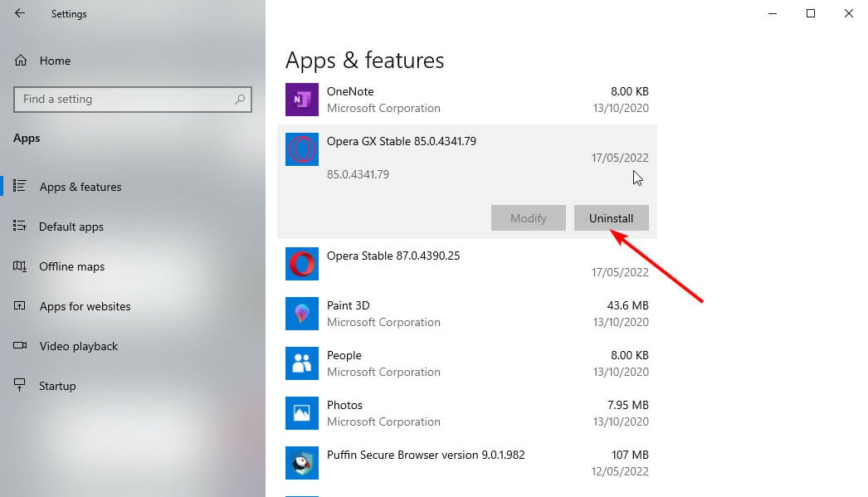Select the Paint 3D entry name
868x497 pixels.
349,305
